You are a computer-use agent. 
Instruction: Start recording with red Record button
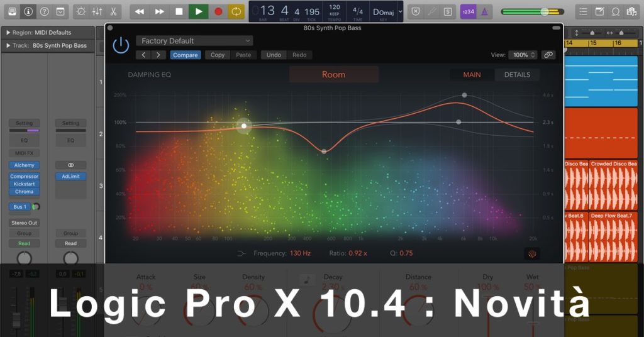point(218,11)
